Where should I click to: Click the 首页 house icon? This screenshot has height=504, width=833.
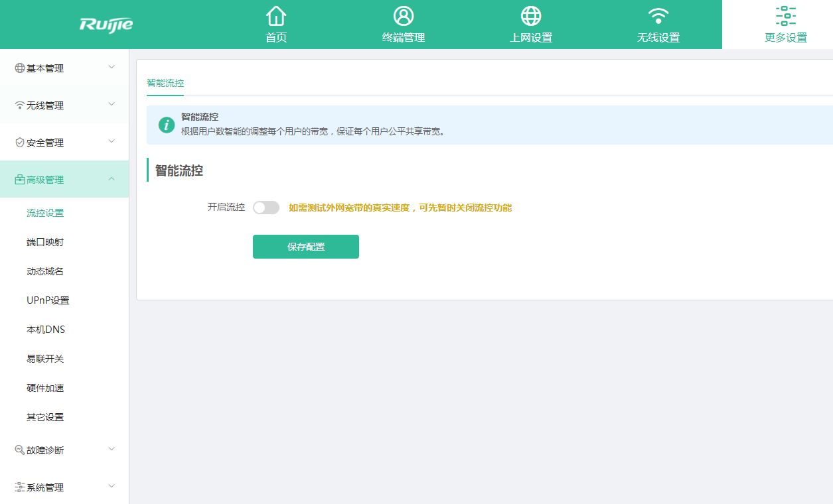coord(276,15)
